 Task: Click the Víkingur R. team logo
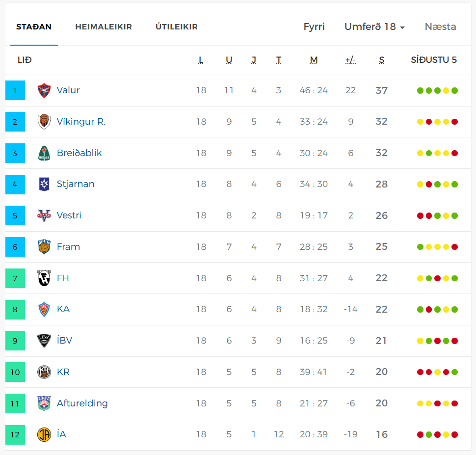point(44,122)
